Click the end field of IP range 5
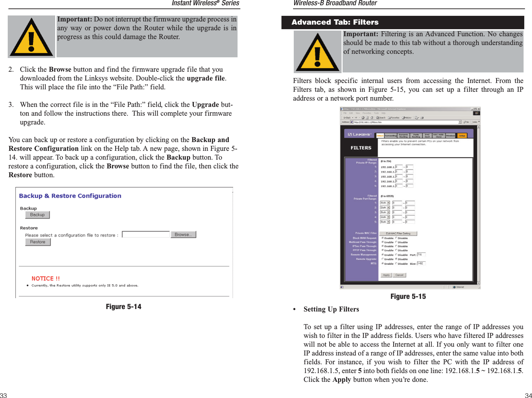 pyautogui.click(x=409, y=186)
